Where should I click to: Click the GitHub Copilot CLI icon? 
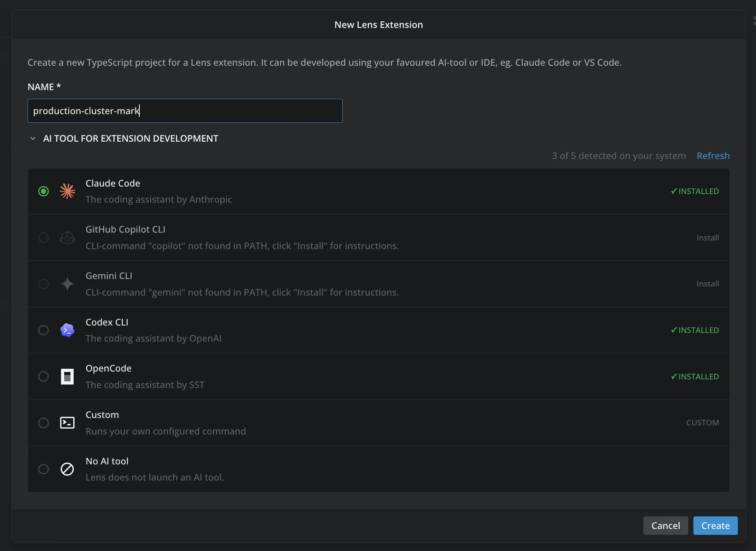67,238
